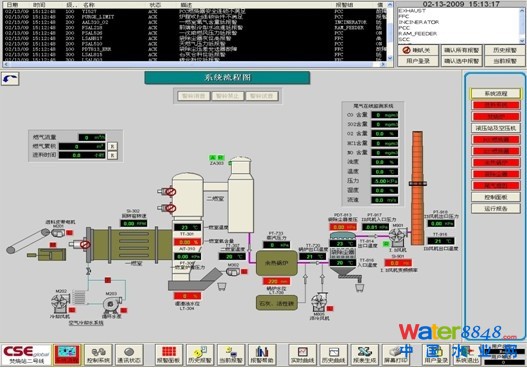Open 实时曲线 chart icon in bottom toolbar
The image size is (527, 368).
(x=302, y=355)
